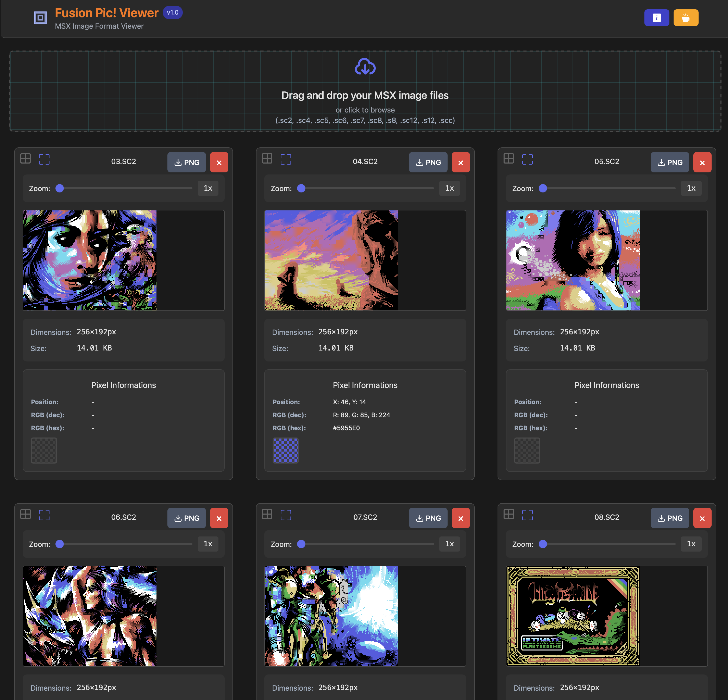Toggle grid icon on 04.SC2 card
This screenshot has width=728, height=700.
267,159
